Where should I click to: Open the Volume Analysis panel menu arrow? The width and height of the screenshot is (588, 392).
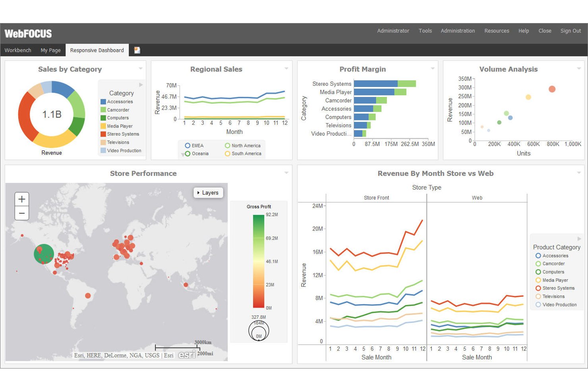tap(579, 69)
